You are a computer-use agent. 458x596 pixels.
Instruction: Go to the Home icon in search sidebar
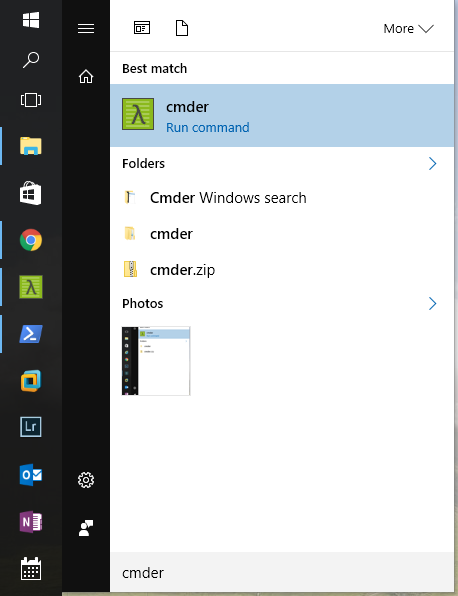pos(86,76)
